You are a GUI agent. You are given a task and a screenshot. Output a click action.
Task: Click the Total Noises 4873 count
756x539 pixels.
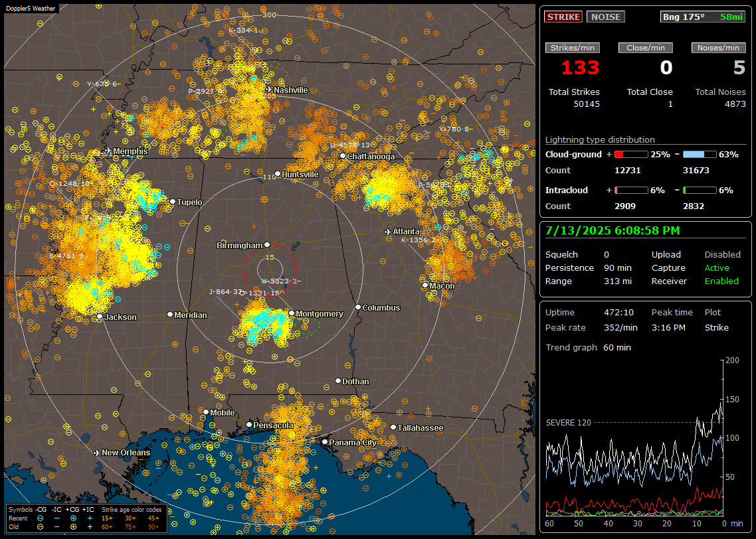pyautogui.click(x=735, y=104)
